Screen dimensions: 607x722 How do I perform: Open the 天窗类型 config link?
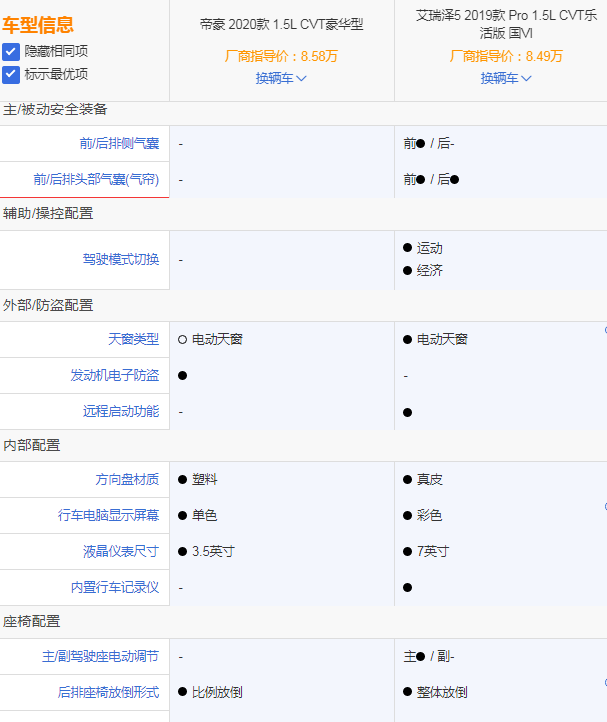[133, 340]
